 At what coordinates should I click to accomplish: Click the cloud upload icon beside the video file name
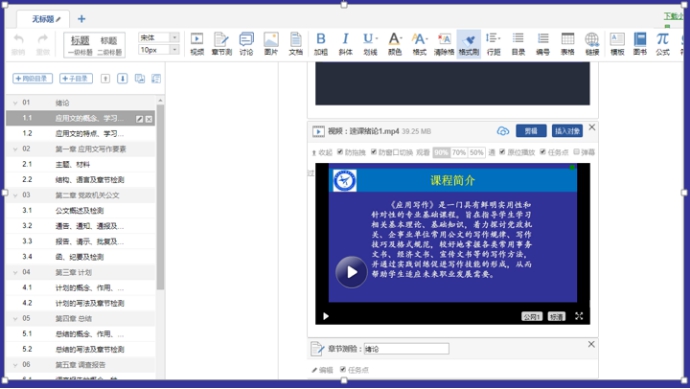point(503,131)
